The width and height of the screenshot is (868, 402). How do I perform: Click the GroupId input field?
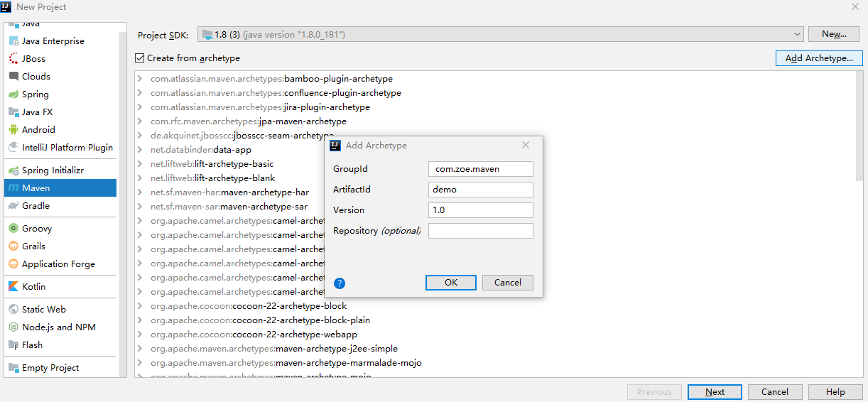tap(481, 169)
